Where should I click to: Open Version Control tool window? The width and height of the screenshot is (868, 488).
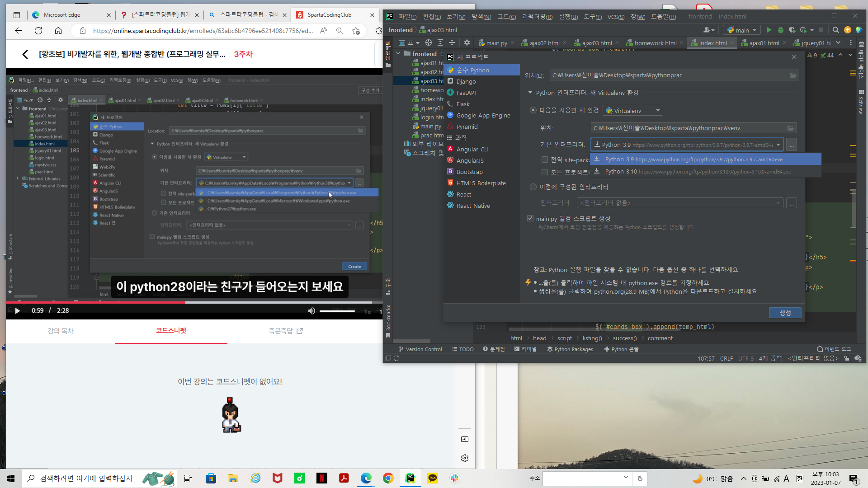pos(420,349)
